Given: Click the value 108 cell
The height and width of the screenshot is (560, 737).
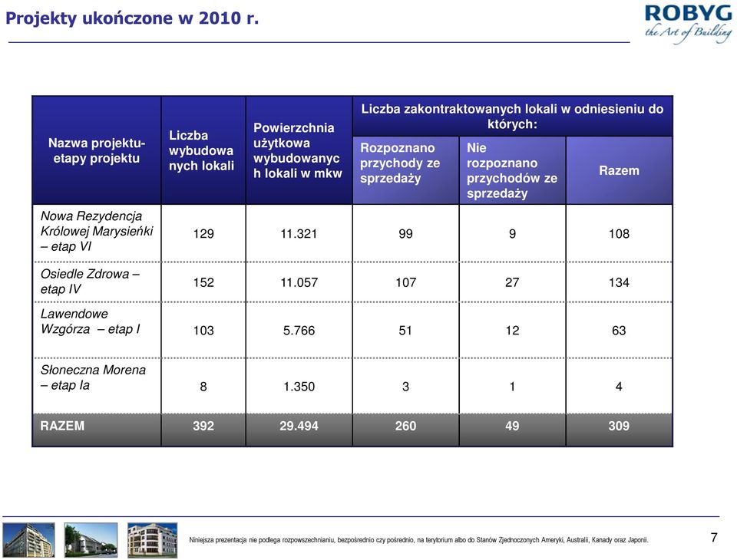Looking at the screenshot, I should pos(619,233).
